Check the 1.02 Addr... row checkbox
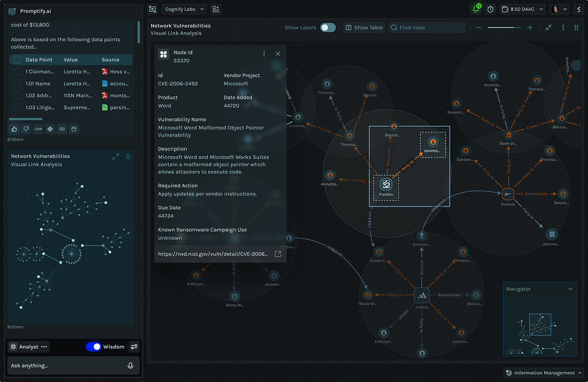 [x=17, y=96]
